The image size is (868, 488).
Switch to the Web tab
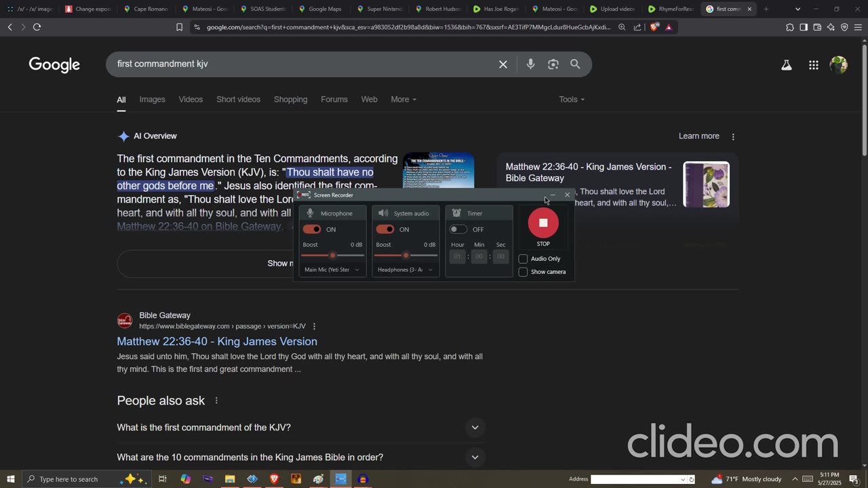point(370,100)
